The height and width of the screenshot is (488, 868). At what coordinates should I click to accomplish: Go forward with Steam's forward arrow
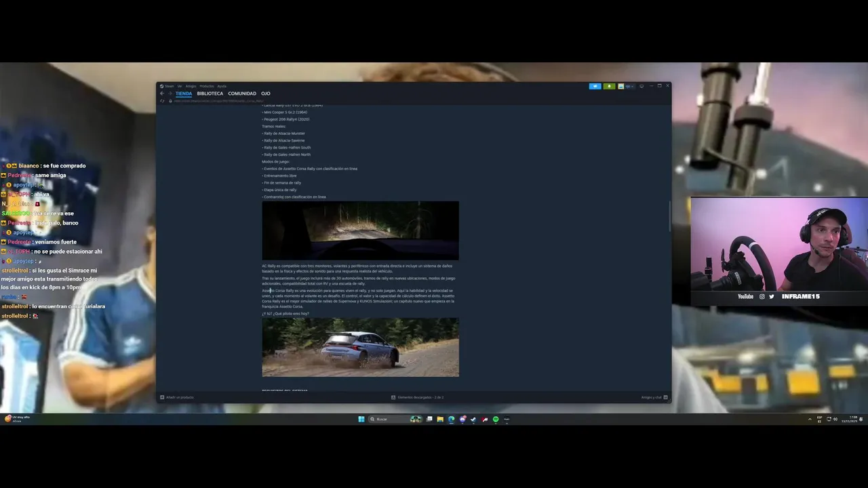point(170,94)
